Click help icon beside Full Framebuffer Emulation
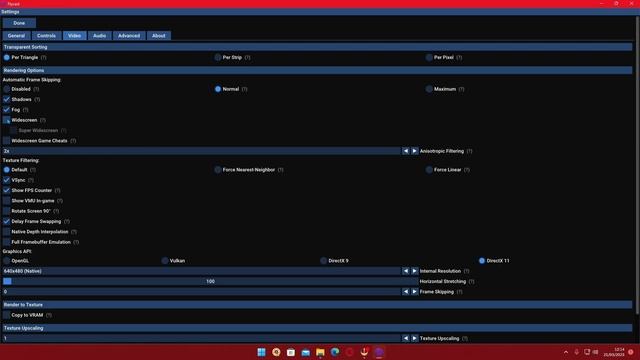 tap(76, 242)
